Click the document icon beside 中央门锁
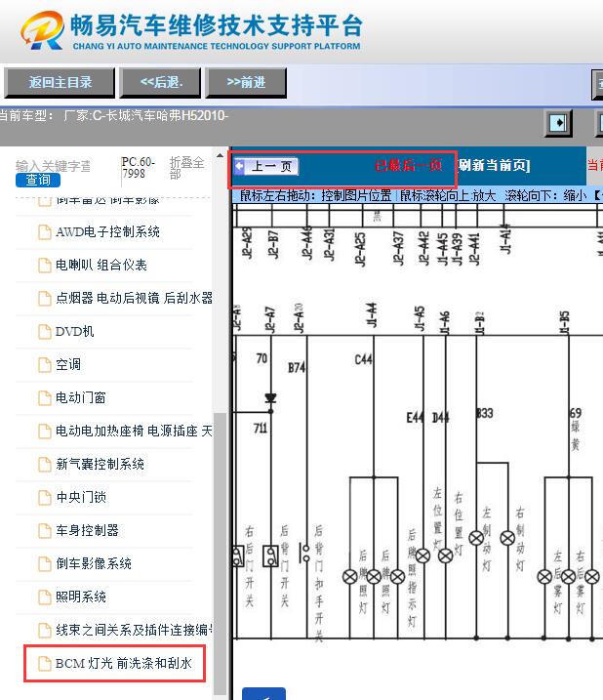 [x=45, y=497]
